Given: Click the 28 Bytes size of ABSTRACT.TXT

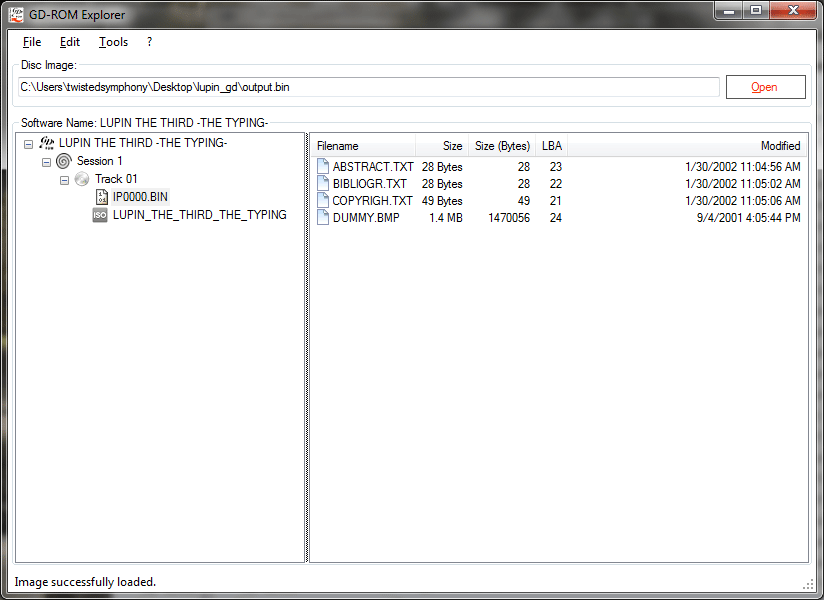Looking at the screenshot, I should [442, 167].
